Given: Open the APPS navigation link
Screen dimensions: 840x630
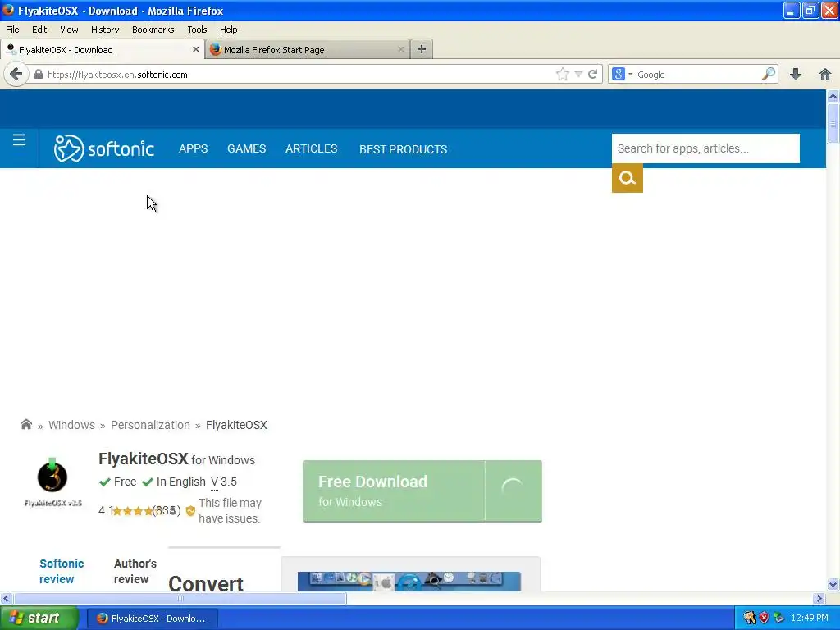Looking at the screenshot, I should click(194, 148).
